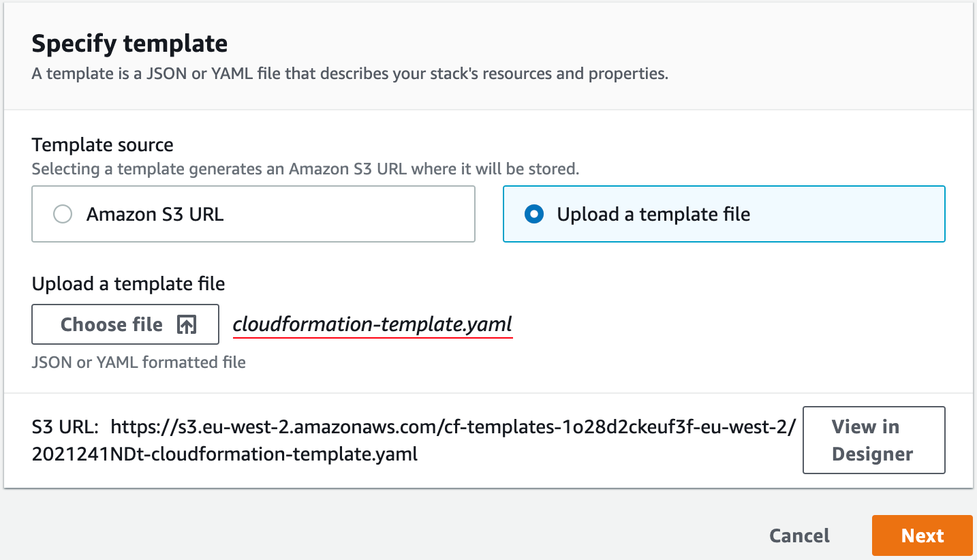Click the Choose file button
Viewport: 977px width, 560px height.
(x=125, y=324)
